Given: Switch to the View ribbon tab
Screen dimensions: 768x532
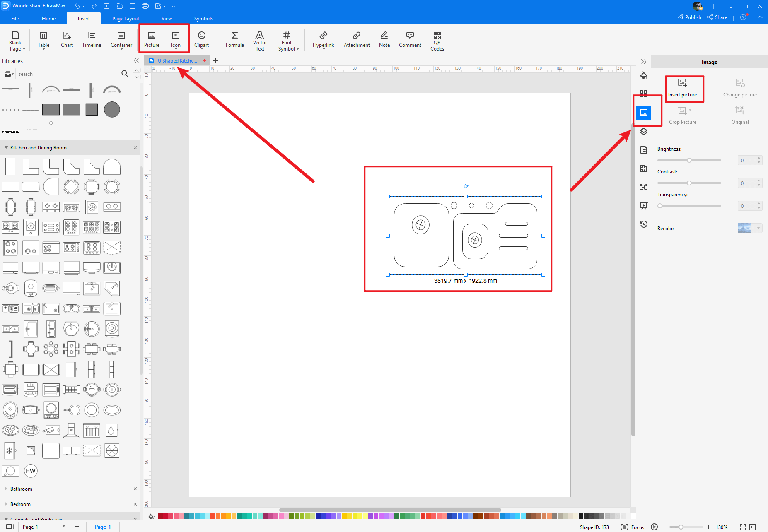Looking at the screenshot, I should click(167, 18).
